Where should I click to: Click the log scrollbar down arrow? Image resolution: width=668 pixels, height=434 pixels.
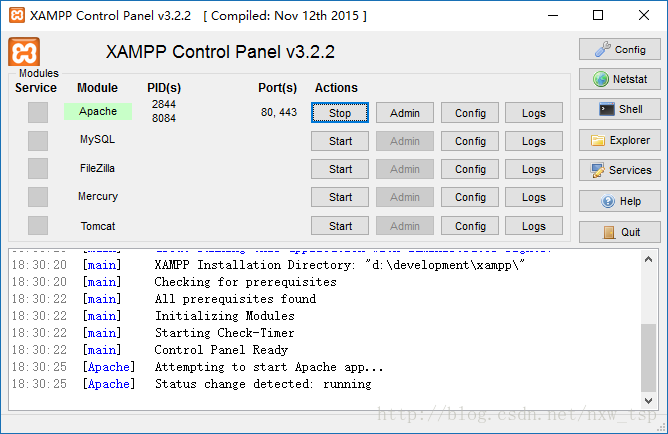tap(648, 401)
